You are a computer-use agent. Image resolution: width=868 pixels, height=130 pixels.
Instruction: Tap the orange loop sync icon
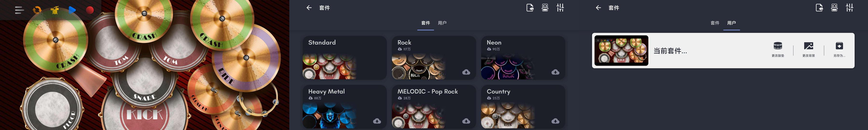point(37,10)
